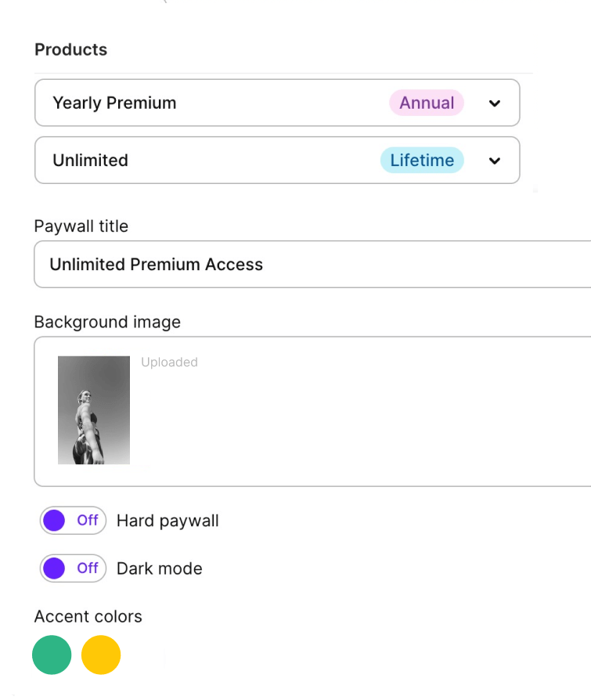Image resolution: width=591 pixels, height=700 pixels.
Task: Click the Products section heading
Action: [x=71, y=49]
